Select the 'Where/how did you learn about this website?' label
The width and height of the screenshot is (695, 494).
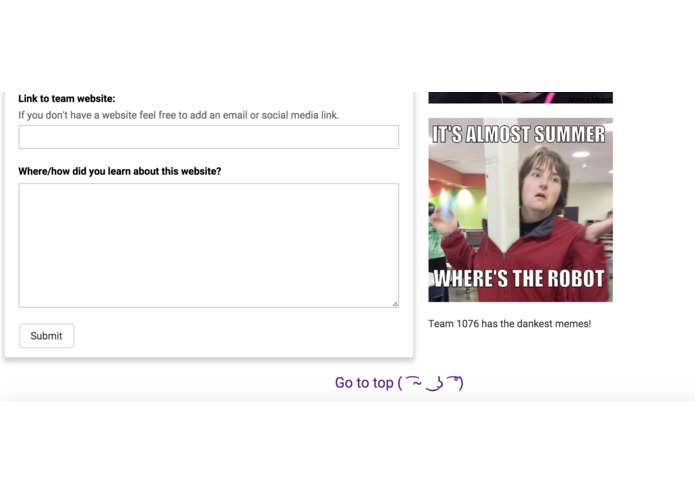[120, 171]
